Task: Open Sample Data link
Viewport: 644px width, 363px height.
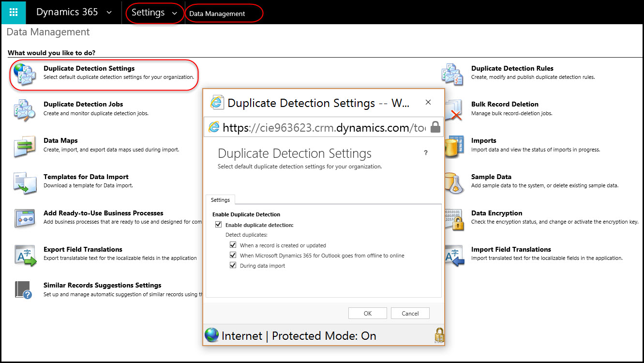Action: 491,177
